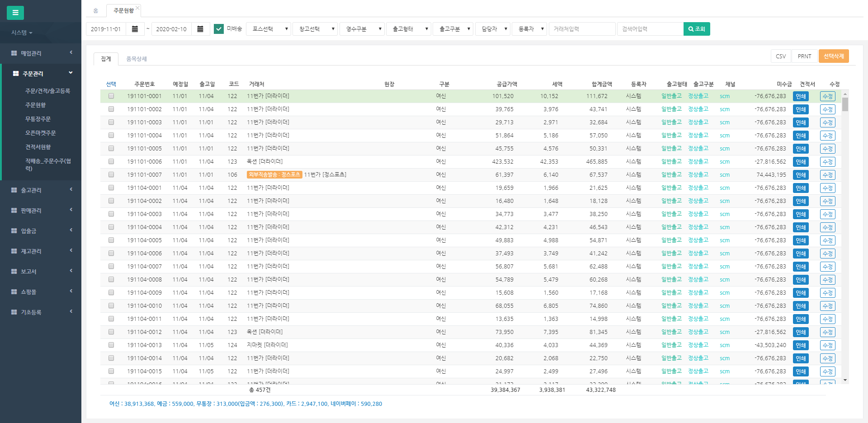This screenshot has height=423, width=868.
Task: Check the box for order 191104-0003
Action: click(111, 214)
